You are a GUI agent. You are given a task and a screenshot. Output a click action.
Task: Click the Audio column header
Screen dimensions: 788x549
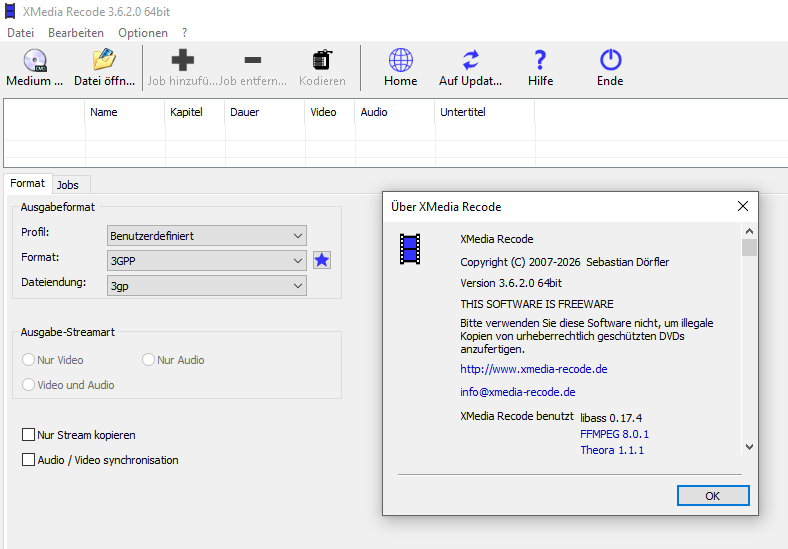click(395, 112)
